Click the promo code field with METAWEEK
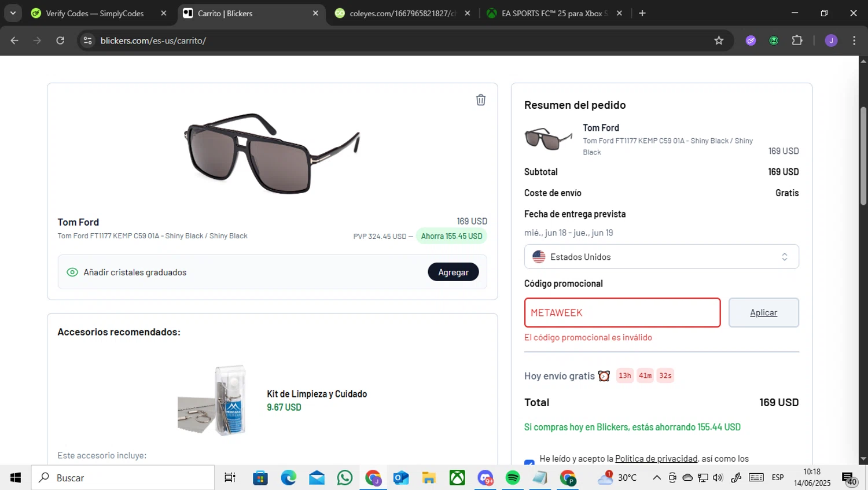The width and height of the screenshot is (868, 490). (x=622, y=312)
